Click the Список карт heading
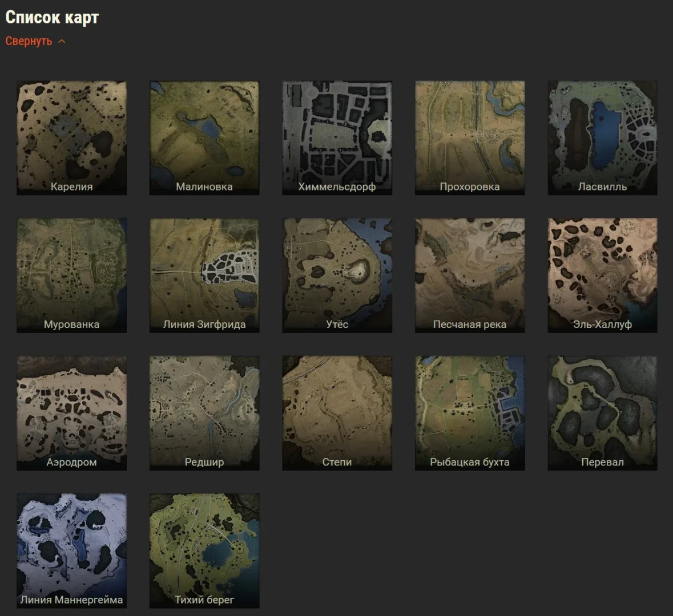 click(52, 18)
